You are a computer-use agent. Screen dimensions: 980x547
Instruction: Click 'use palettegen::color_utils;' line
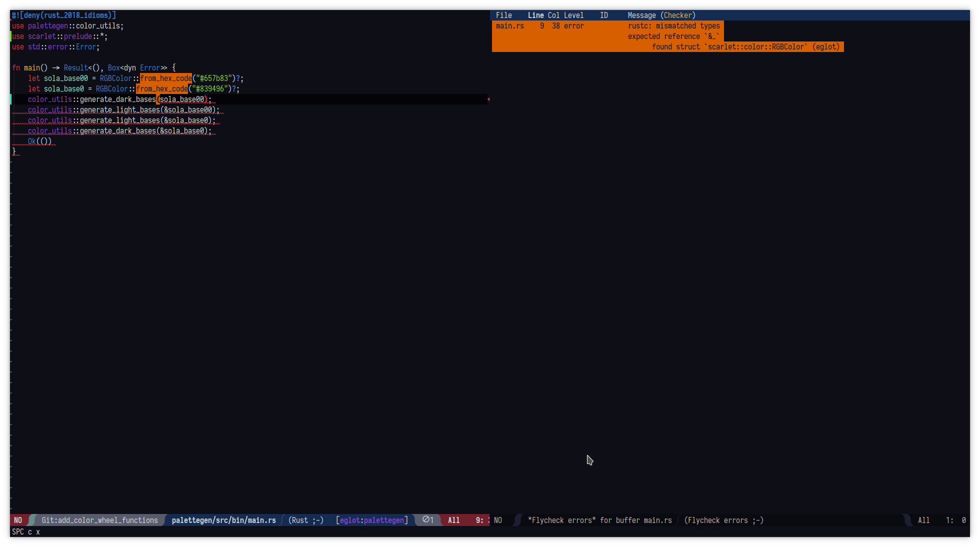[68, 26]
